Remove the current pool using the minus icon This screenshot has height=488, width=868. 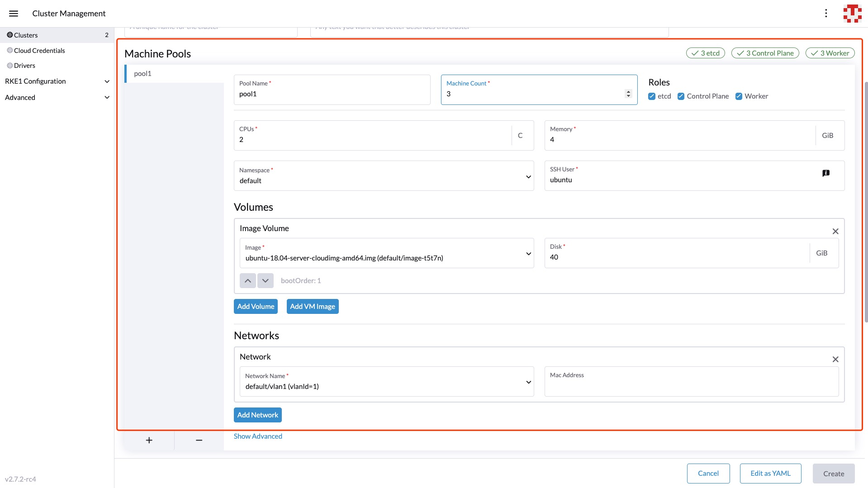click(x=199, y=440)
